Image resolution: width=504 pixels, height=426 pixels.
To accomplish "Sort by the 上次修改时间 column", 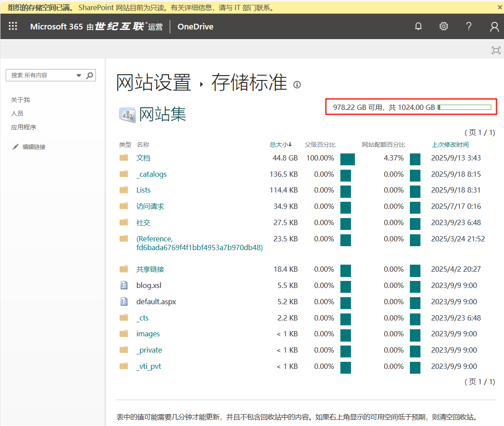I will pos(450,145).
